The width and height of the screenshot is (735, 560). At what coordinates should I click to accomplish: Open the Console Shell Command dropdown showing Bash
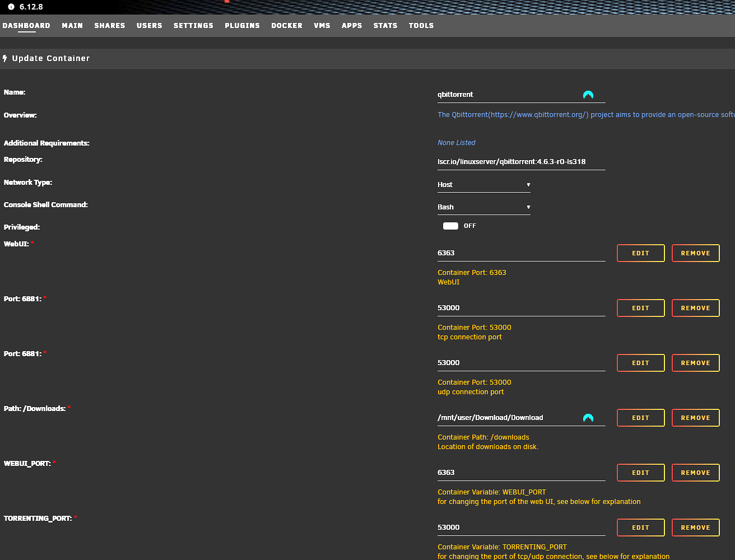(x=483, y=207)
